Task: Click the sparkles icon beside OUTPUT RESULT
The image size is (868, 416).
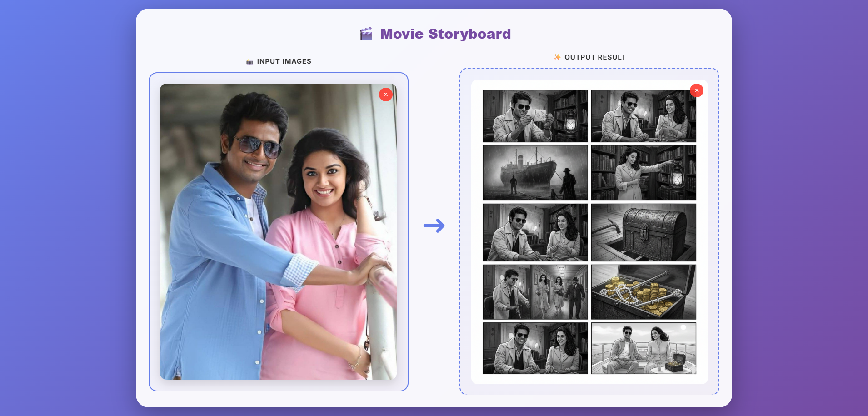Action: click(557, 57)
